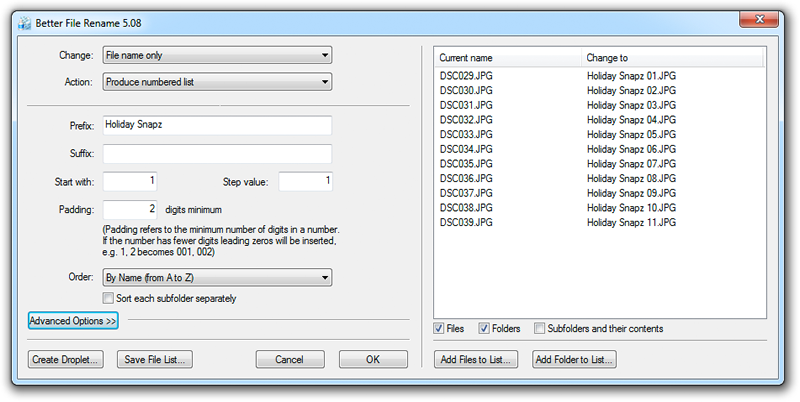Image resolution: width=800 pixels, height=402 pixels.
Task: Open the Action dropdown (Produce numbered list)
Action: pyautogui.click(x=217, y=82)
